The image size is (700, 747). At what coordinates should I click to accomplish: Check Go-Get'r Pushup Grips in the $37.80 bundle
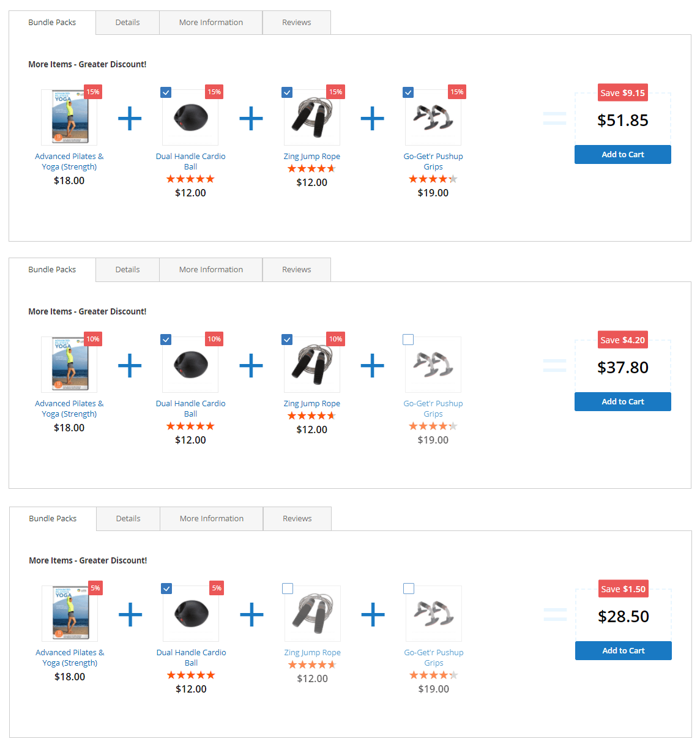click(x=409, y=340)
